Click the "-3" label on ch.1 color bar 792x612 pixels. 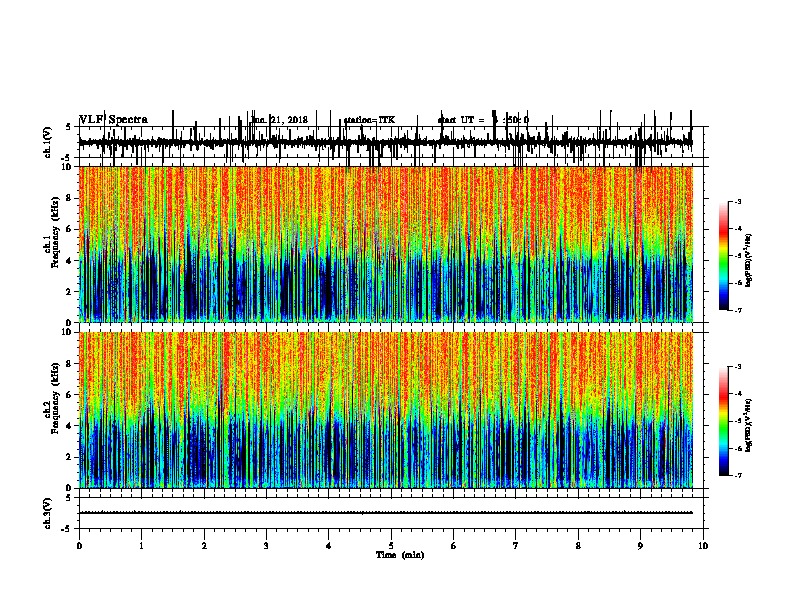point(737,201)
